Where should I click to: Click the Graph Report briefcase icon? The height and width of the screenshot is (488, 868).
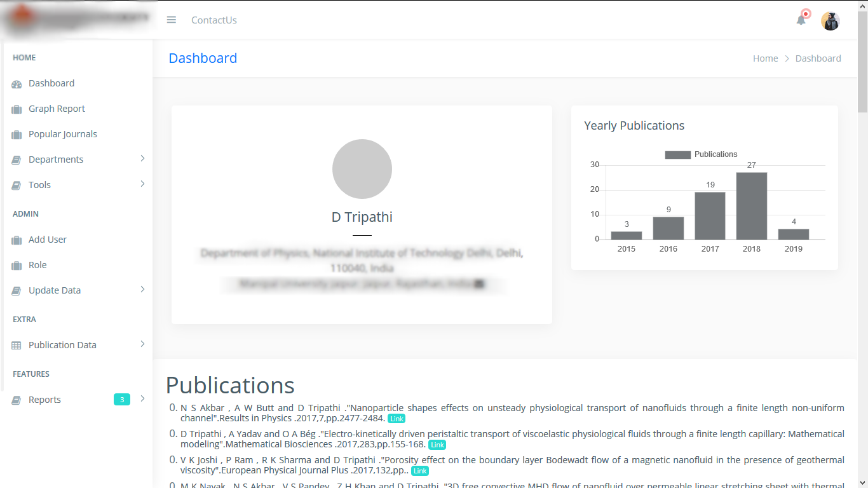point(17,109)
